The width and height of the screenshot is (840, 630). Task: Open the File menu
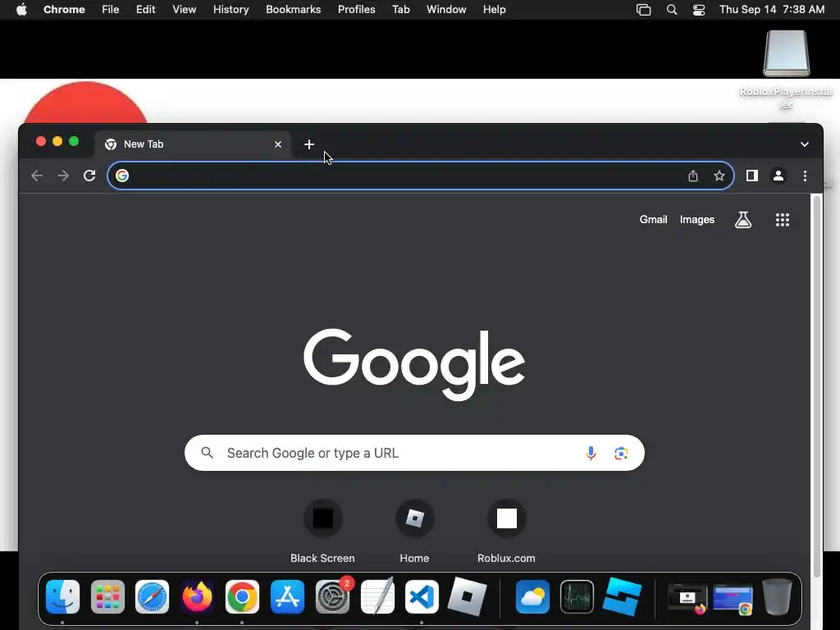point(111,10)
